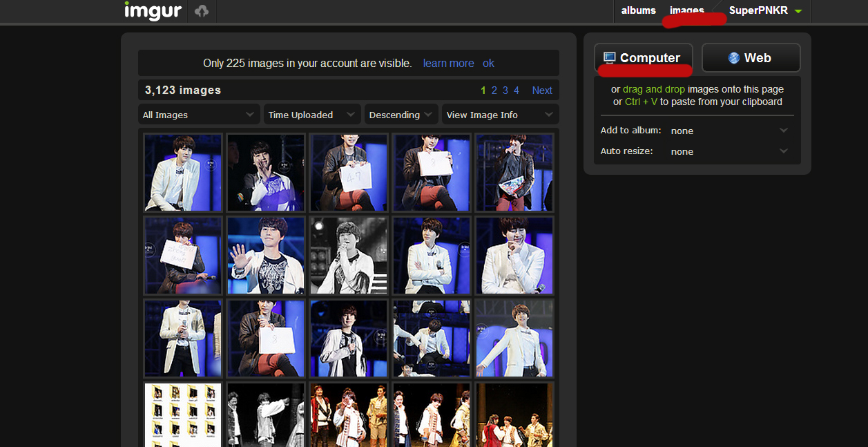Viewport: 868px width, 447px height.
Task: Go to page 3 of images
Action: click(505, 91)
